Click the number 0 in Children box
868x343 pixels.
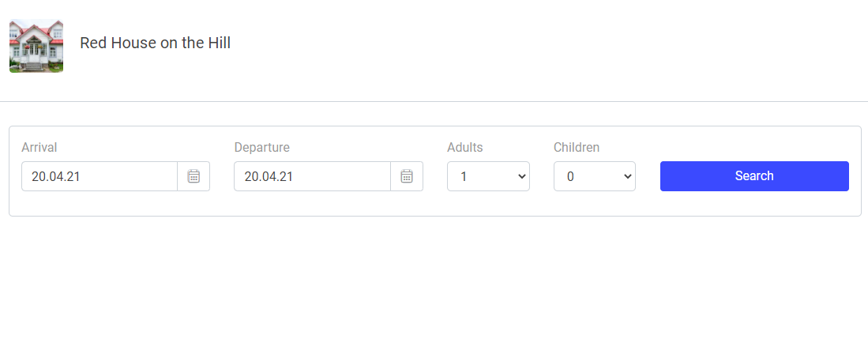[x=570, y=177]
